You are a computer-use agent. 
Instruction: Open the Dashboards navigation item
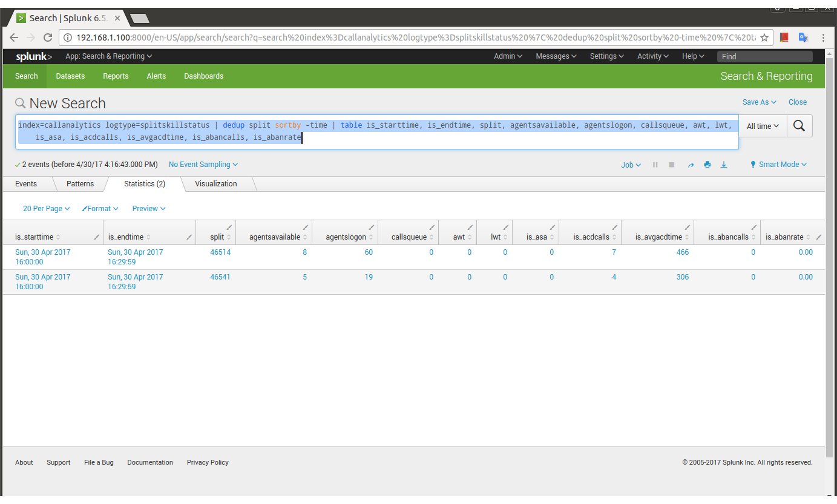[203, 76]
